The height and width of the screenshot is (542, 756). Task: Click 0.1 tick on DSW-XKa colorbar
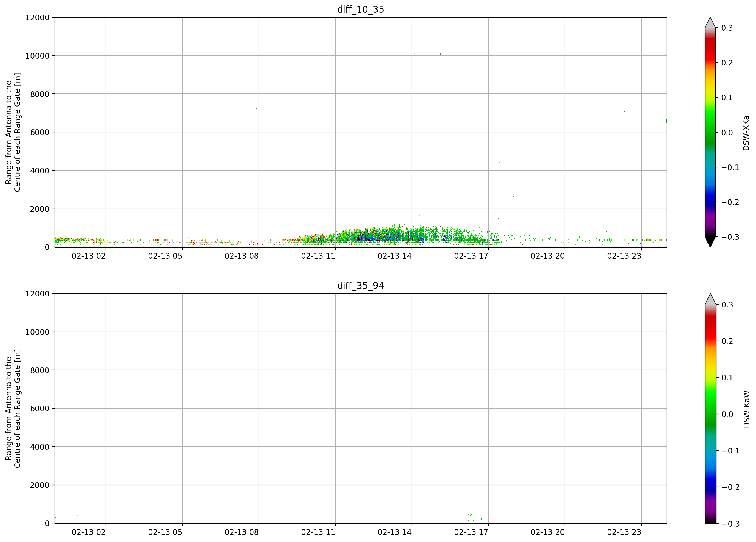point(727,98)
